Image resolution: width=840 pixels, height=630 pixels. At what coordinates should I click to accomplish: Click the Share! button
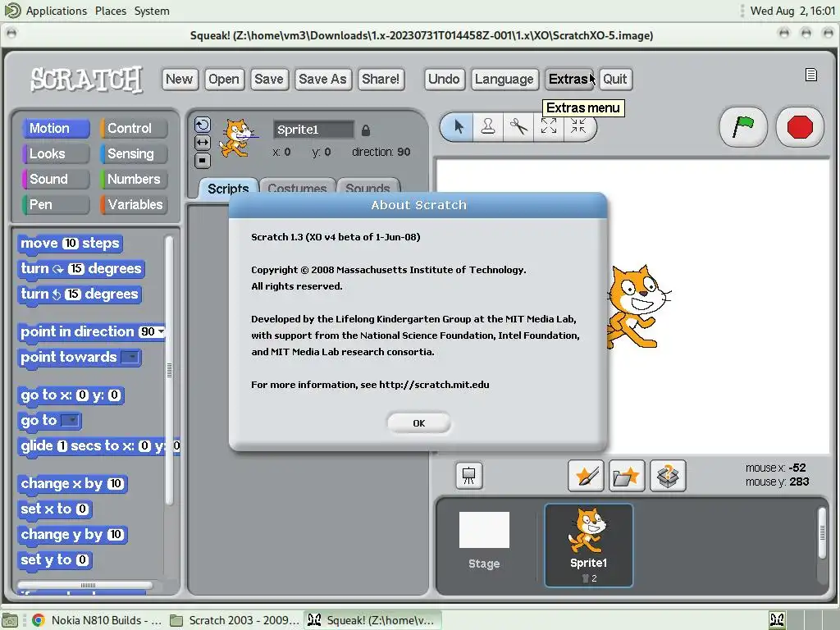coord(381,80)
